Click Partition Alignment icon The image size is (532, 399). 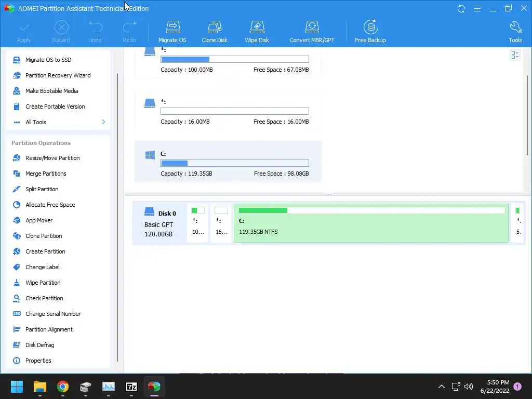coord(16,329)
